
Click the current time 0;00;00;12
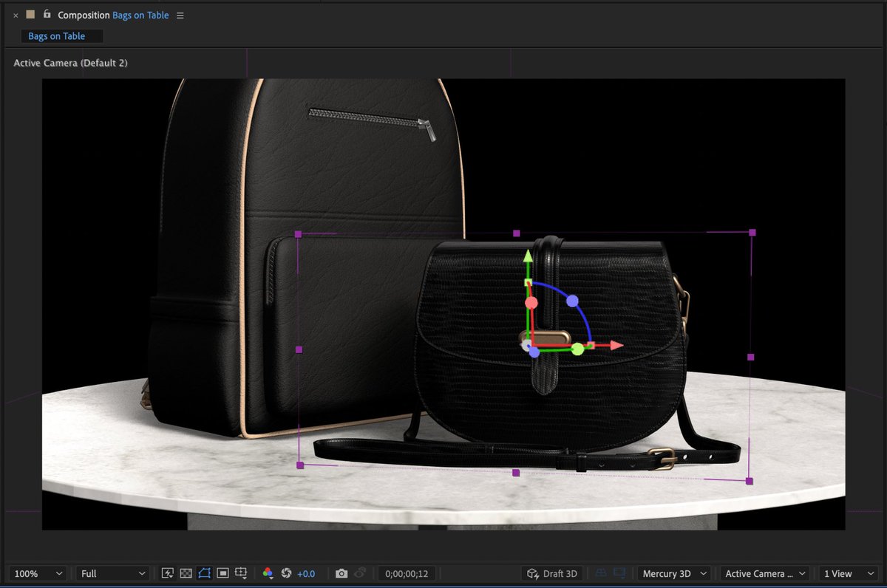407,574
